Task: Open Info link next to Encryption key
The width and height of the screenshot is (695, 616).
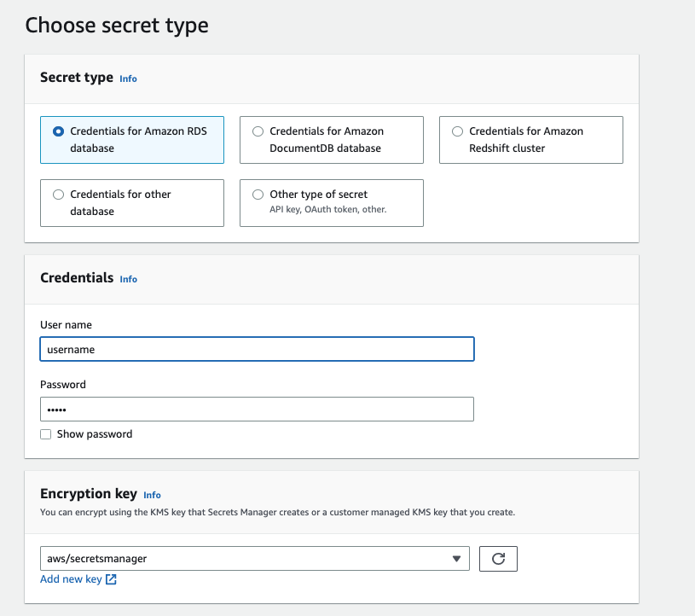Action: [152, 495]
